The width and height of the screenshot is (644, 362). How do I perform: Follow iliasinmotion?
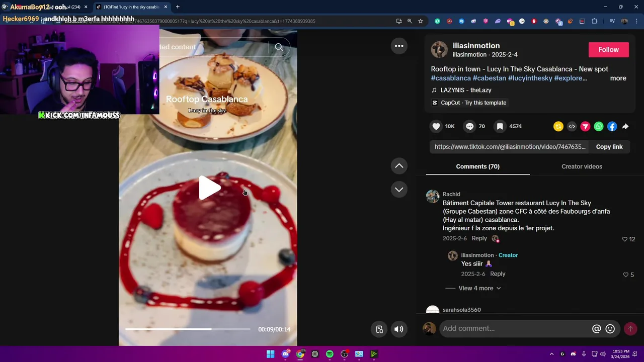(609, 50)
